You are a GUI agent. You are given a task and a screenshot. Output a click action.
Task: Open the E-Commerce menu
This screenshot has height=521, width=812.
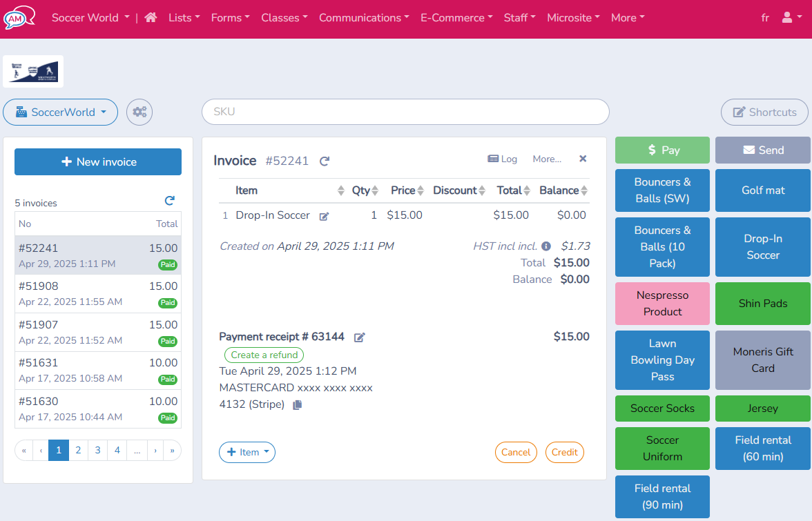(456, 17)
